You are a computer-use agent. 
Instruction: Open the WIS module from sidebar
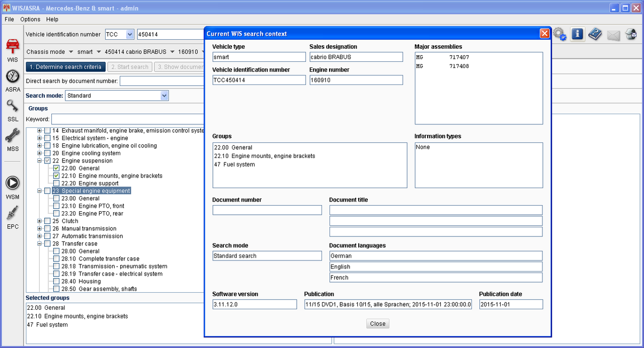12,50
